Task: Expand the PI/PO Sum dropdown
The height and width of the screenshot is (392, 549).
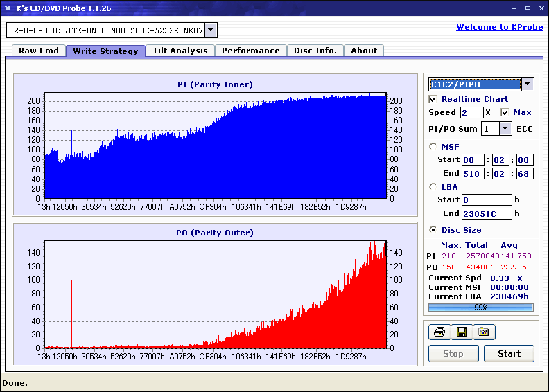Action: (x=505, y=129)
